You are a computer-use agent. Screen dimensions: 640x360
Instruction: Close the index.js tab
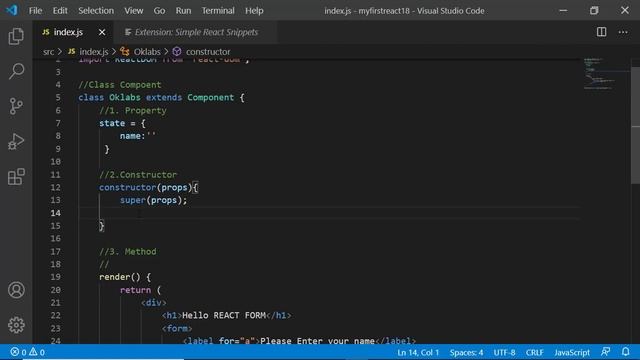click(x=102, y=32)
